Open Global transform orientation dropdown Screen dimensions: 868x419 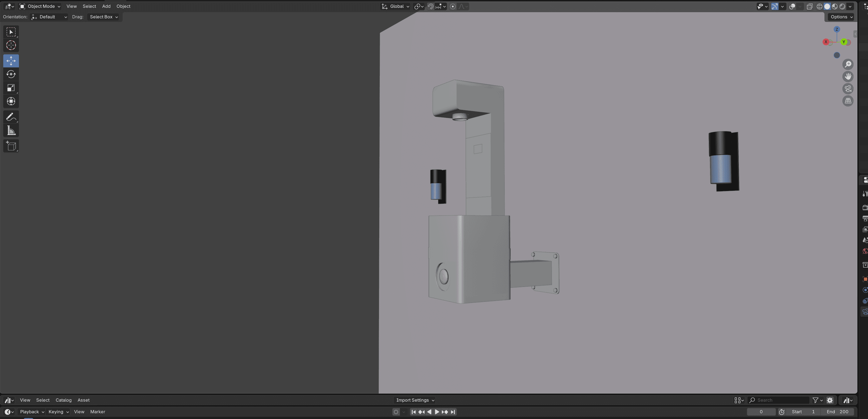(395, 6)
